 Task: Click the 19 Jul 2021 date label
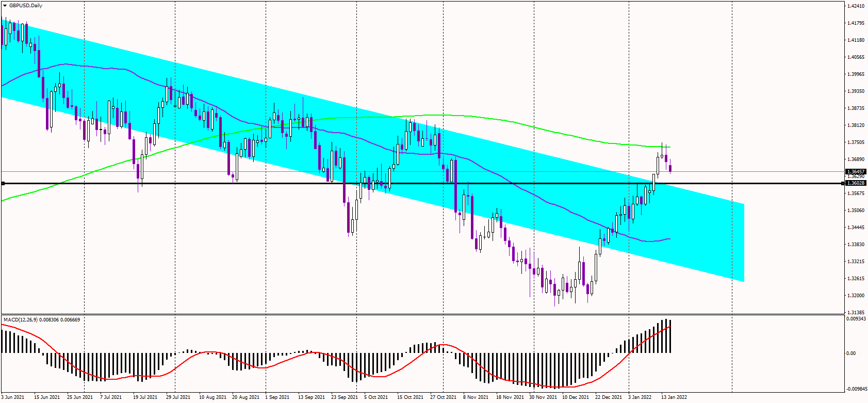point(145,397)
